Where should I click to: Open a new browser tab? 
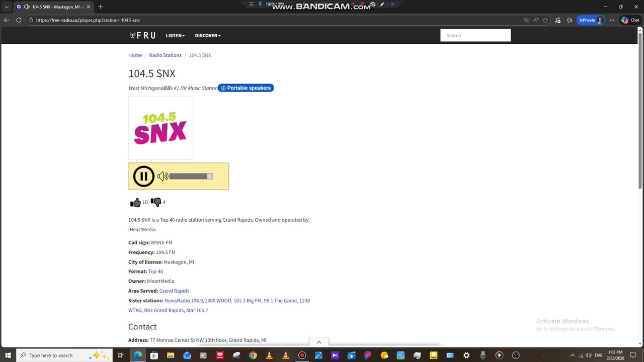pos(101,7)
